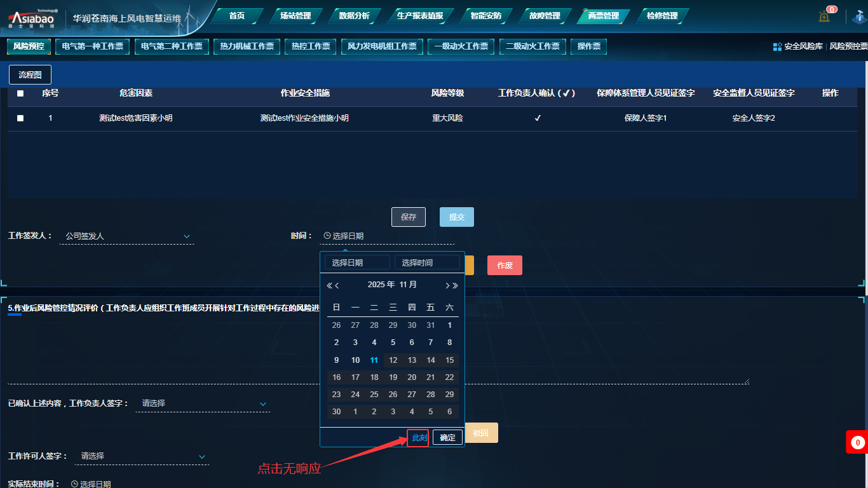Viewport: 868px width, 488px height.
Task: Click the 提交 button
Action: point(456,217)
